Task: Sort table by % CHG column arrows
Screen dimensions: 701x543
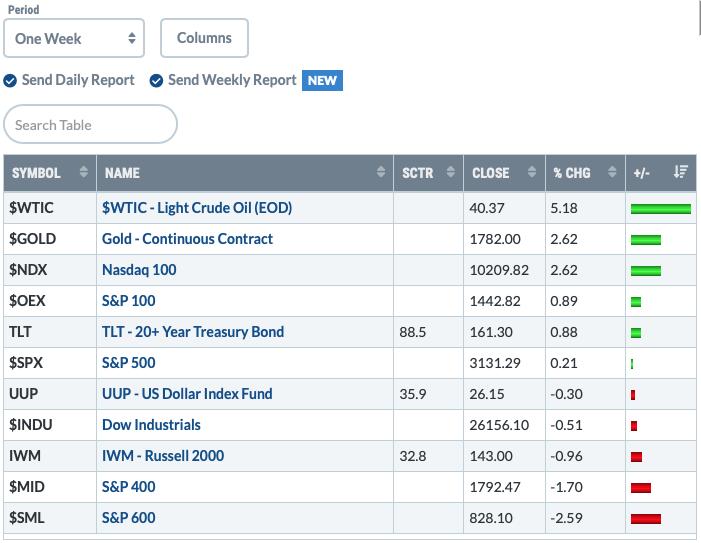Action: point(612,172)
